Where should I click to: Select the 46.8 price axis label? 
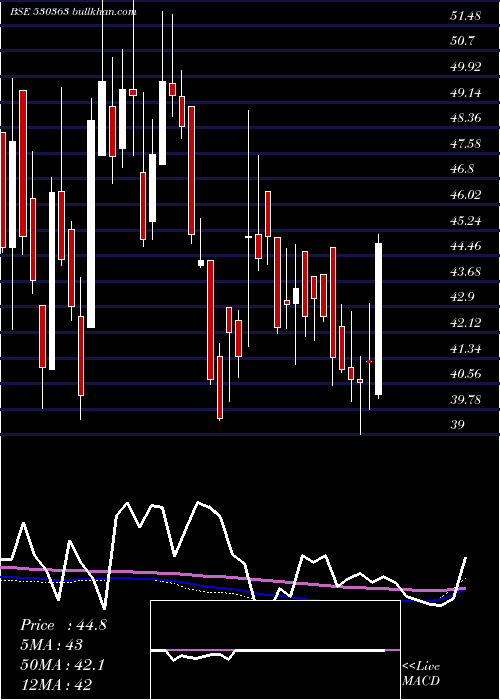click(462, 169)
